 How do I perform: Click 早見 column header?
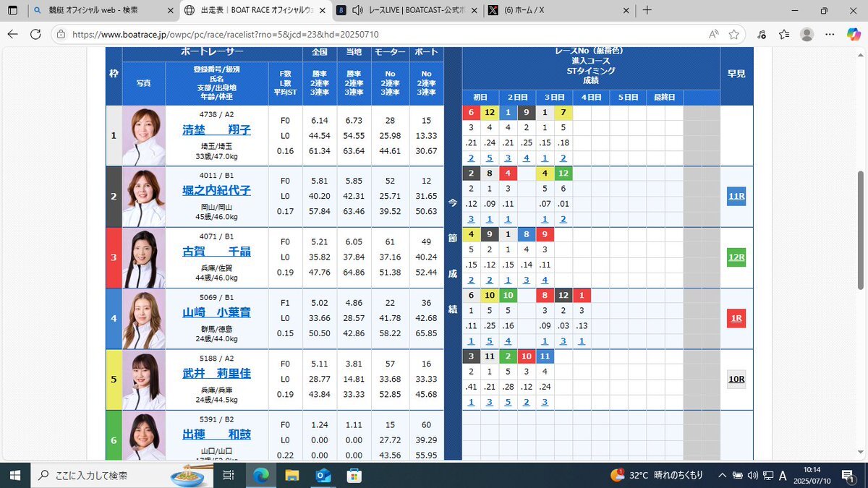pyautogui.click(x=736, y=74)
